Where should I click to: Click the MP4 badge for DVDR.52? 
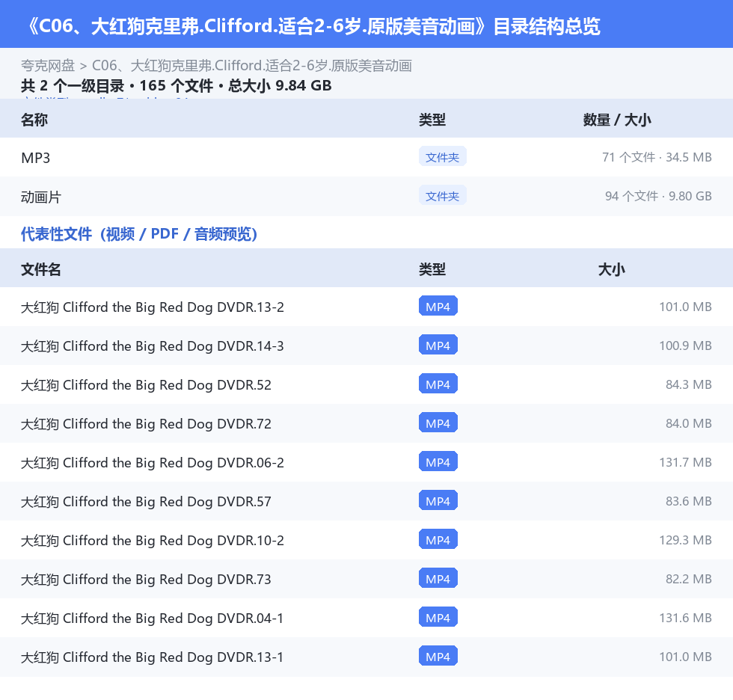coord(438,384)
